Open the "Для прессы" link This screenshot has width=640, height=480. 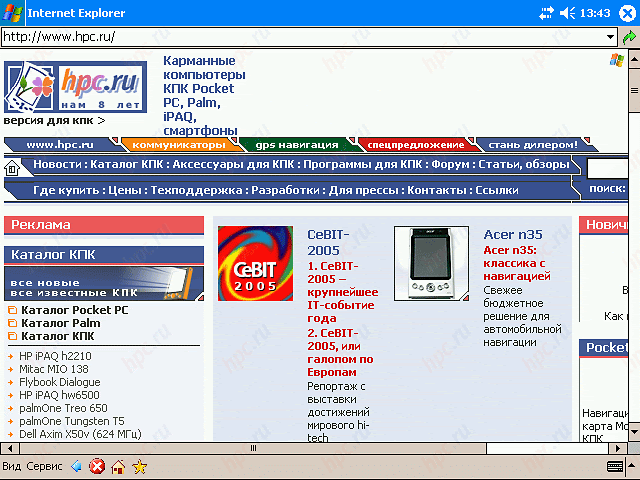[x=363, y=190]
